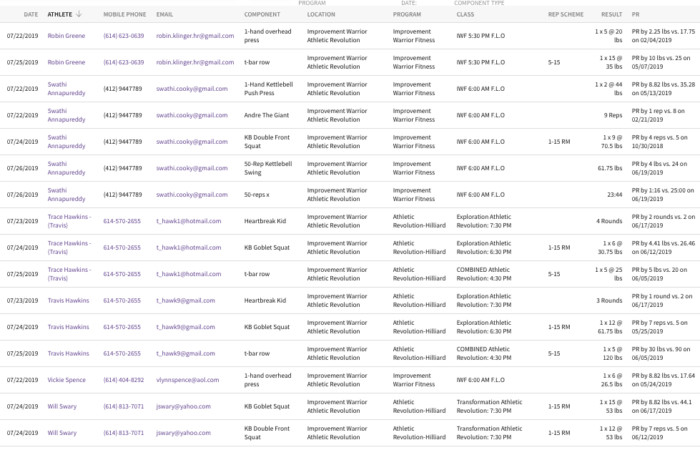Email t_hawk9@gmail.com in the t-bar row
The image size is (700, 450).
186,353
